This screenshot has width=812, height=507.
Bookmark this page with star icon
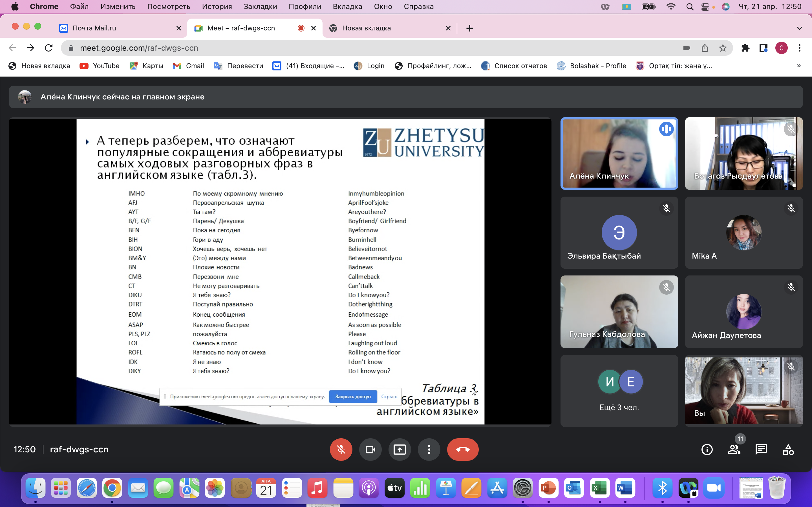(723, 48)
